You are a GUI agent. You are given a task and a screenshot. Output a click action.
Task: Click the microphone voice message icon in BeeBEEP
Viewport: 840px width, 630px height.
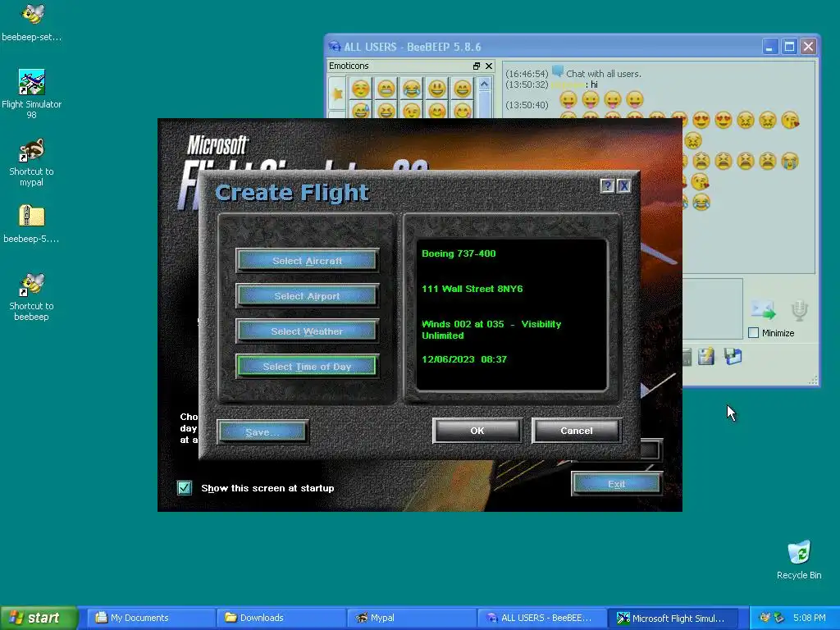point(799,311)
